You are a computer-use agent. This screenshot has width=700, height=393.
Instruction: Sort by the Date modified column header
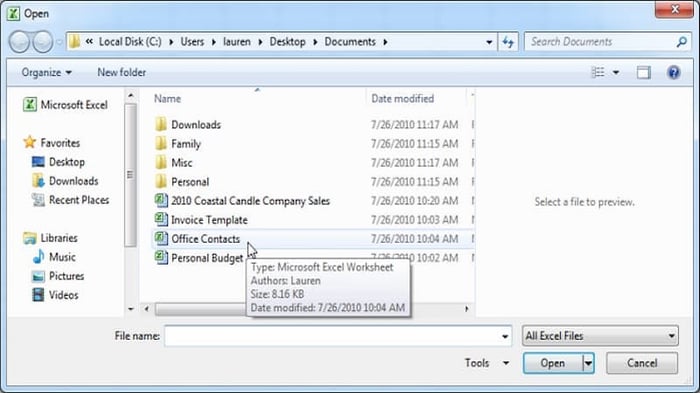click(x=402, y=98)
